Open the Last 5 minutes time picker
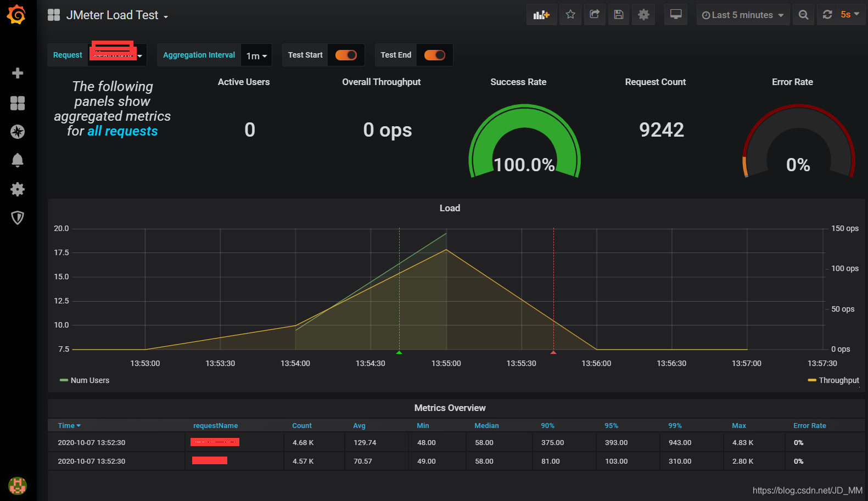Screen dimensions: 868x501 [x=743, y=15]
